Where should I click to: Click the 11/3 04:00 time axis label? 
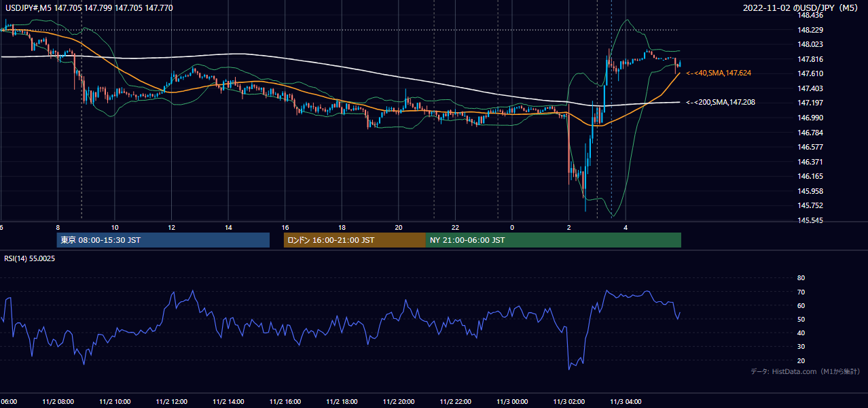[x=626, y=402]
